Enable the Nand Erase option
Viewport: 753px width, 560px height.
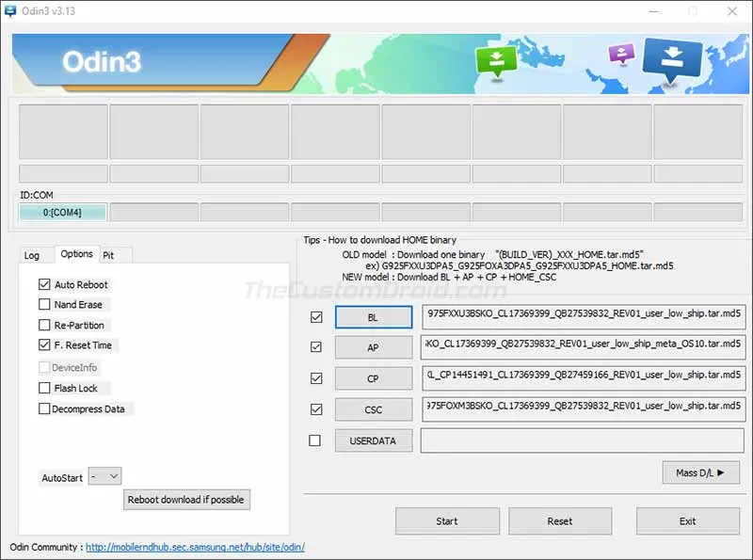coord(44,305)
